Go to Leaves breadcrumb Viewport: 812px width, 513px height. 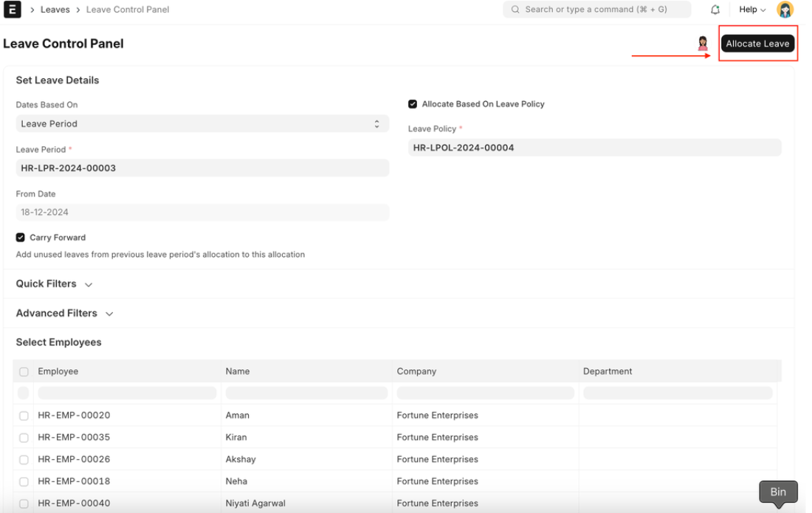55,10
